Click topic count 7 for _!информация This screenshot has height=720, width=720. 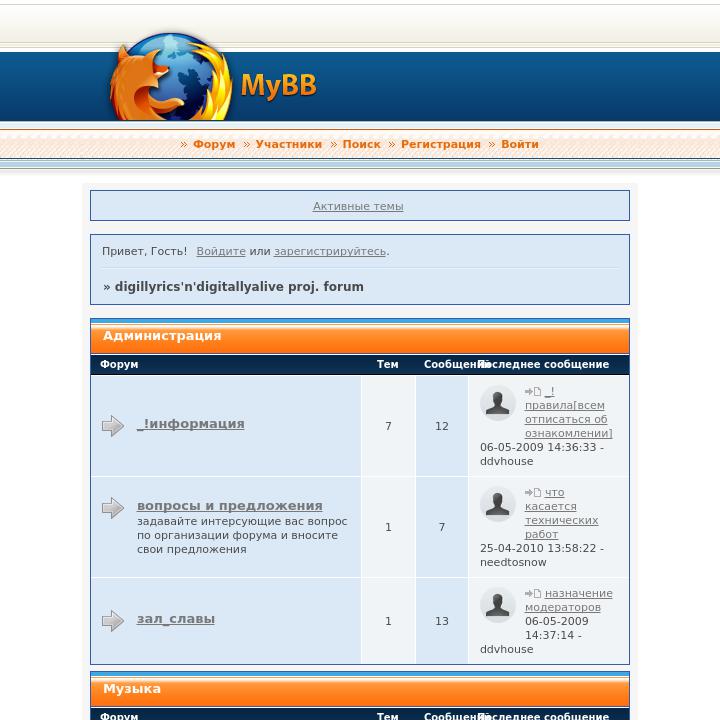(388, 426)
